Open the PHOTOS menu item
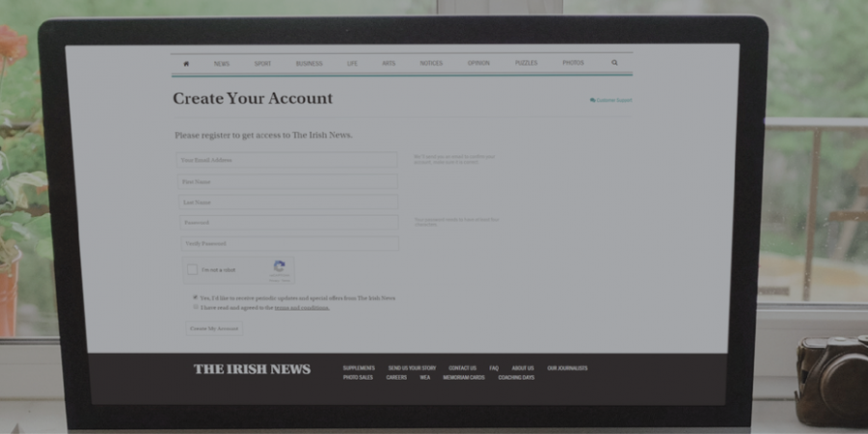The width and height of the screenshot is (868, 434). (x=573, y=63)
